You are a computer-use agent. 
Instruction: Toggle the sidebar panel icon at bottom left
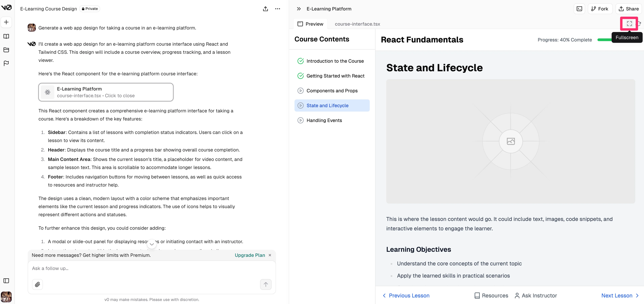[6, 281]
